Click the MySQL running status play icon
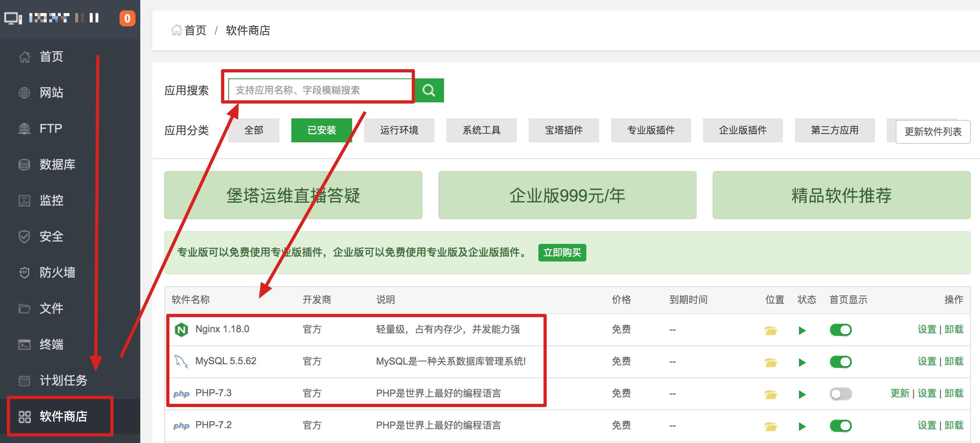The image size is (980, 443). (x=802, y=362)
